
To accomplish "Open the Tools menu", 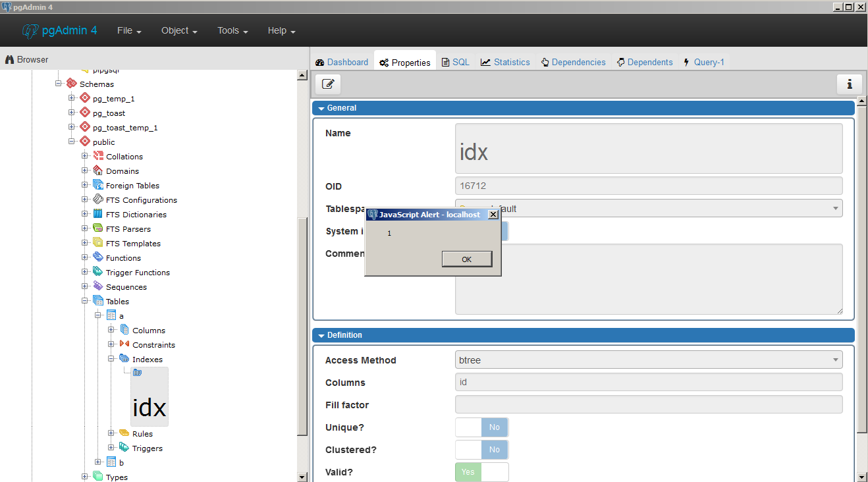I will tap(232, 31).
